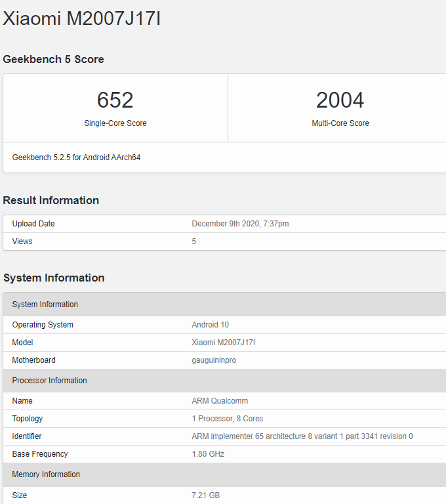Click the ARM Qualcomm processor name
The width and height of the screenshot is (446, 504).
220,401
